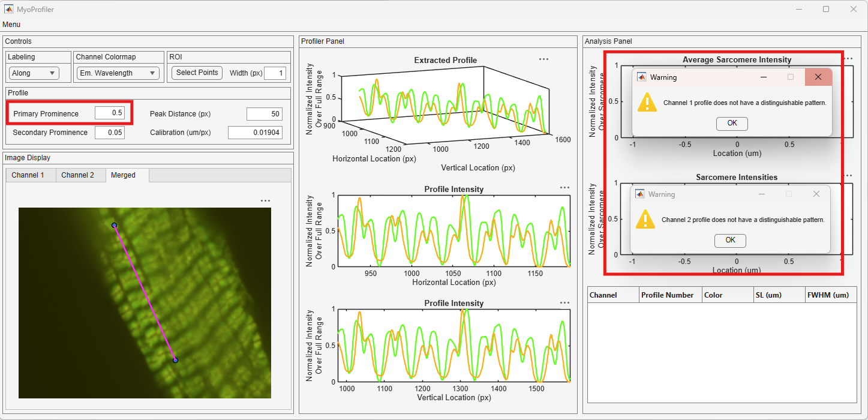The width and height of the screenshot is (868, 420).
Task: Expand the Labeling dropdown set to Along
Action: point(34,73)
